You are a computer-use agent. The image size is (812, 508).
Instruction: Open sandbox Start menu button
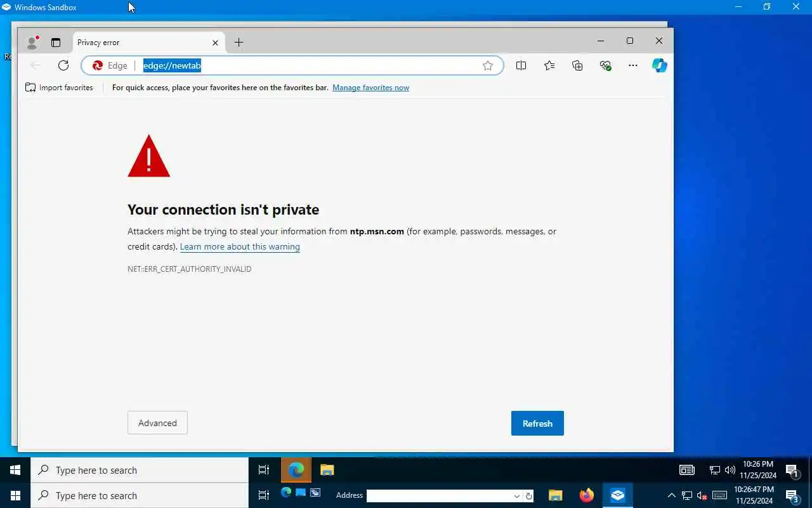(x=15, y=470)
